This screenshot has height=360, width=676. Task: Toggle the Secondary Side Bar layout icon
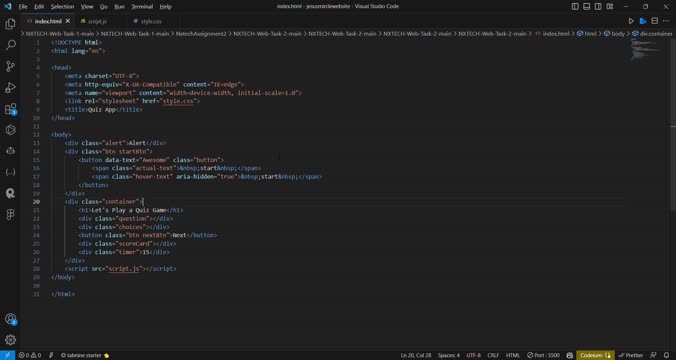click(x=598, y=6)
